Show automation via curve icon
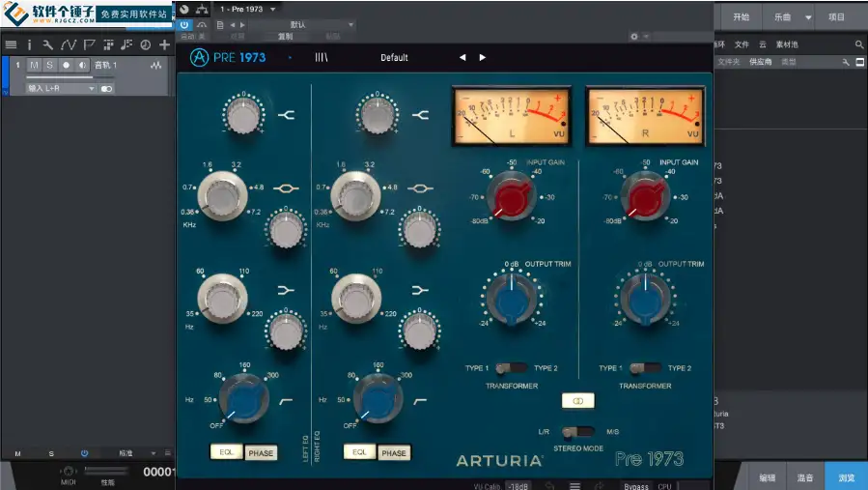868x490 pixels. [x=69, y=44]
